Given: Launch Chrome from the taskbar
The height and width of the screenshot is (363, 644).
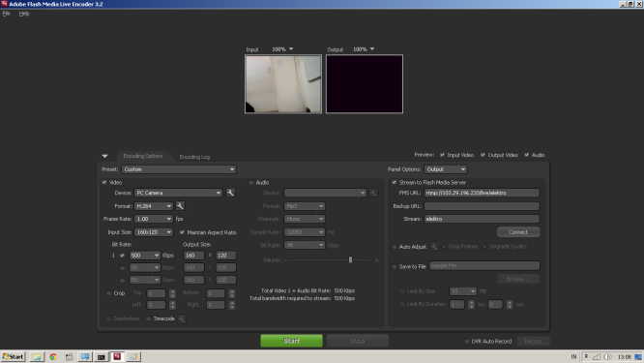Looking at the screenshot, I should (x=53, y=357).
